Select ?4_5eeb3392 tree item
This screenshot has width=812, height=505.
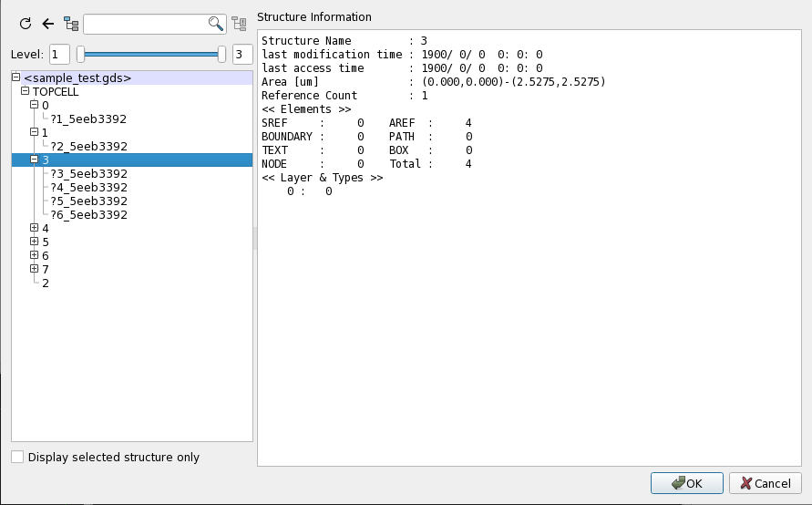pyautogui.click(x=88, y=188)
